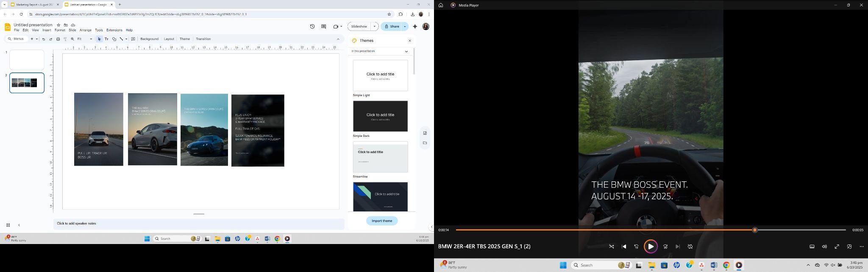This screenshot has width=868, height=272.
Task: Switch to grid view of slides
Action: tap(8, 225)
